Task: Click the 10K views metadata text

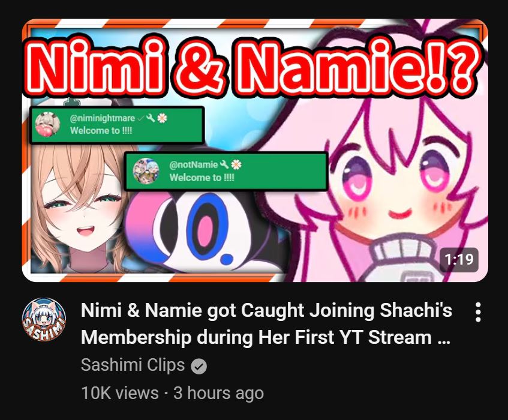Action: 120,393
